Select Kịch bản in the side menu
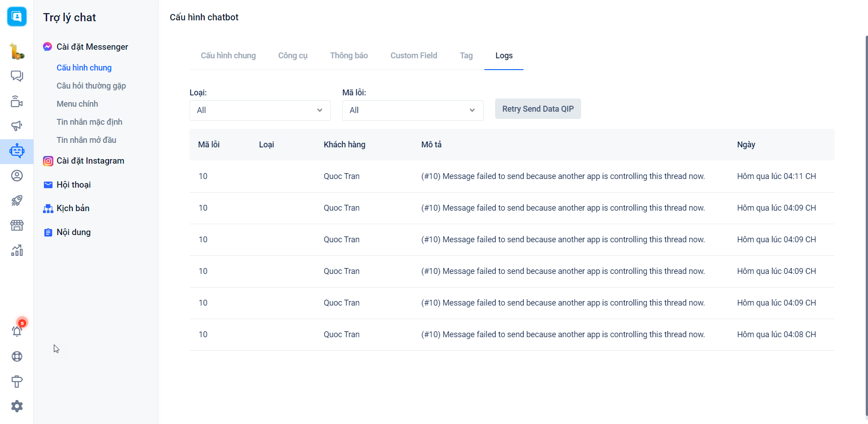 (73, 208)
